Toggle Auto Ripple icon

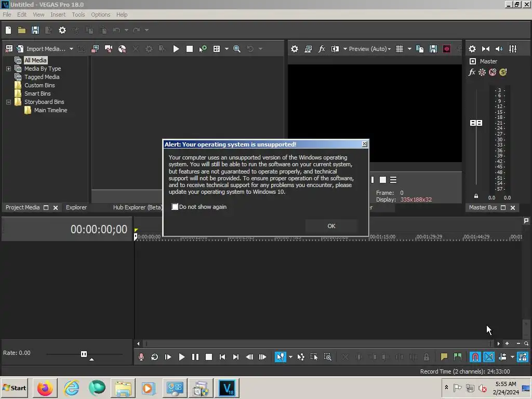pos(502,357)
